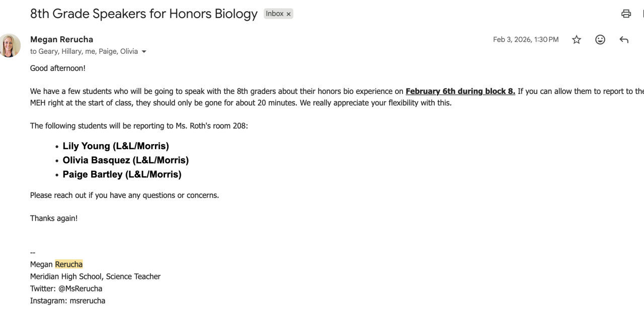Click the underlined February 6th block 8 text

click(x=460, y=91)
